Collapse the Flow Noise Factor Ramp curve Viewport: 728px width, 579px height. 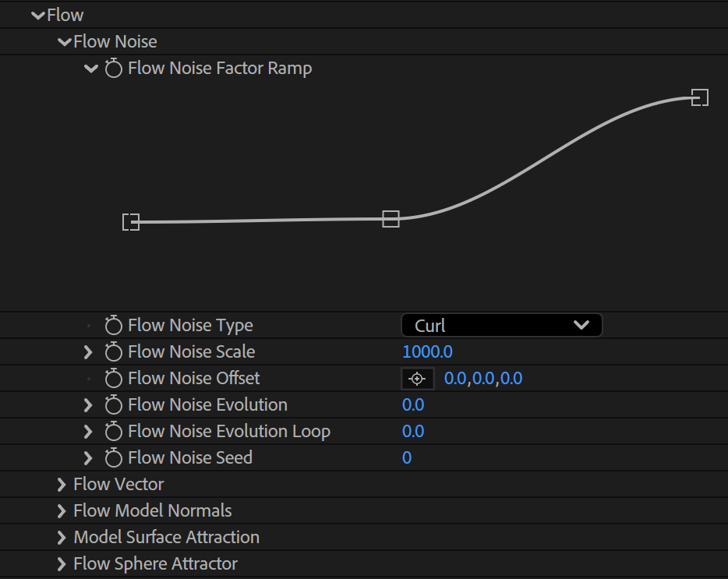91,69
